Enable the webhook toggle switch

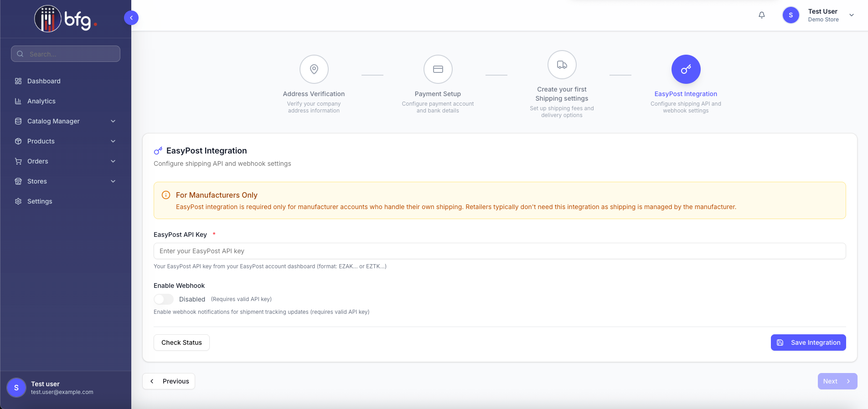pos(164,299)
